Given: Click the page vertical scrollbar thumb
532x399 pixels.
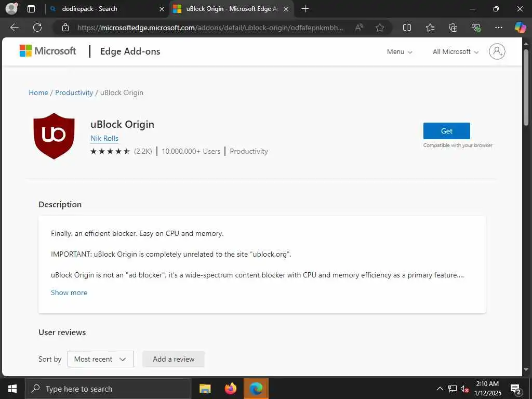Looking at the screenshot, I should coord(526,87).
